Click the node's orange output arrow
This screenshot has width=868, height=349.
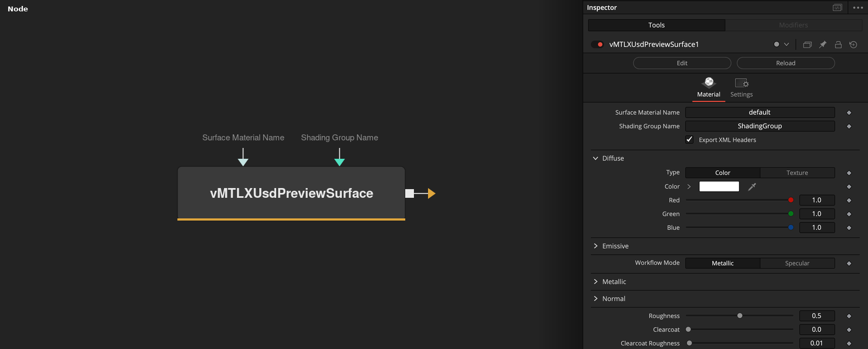point(431,193)
